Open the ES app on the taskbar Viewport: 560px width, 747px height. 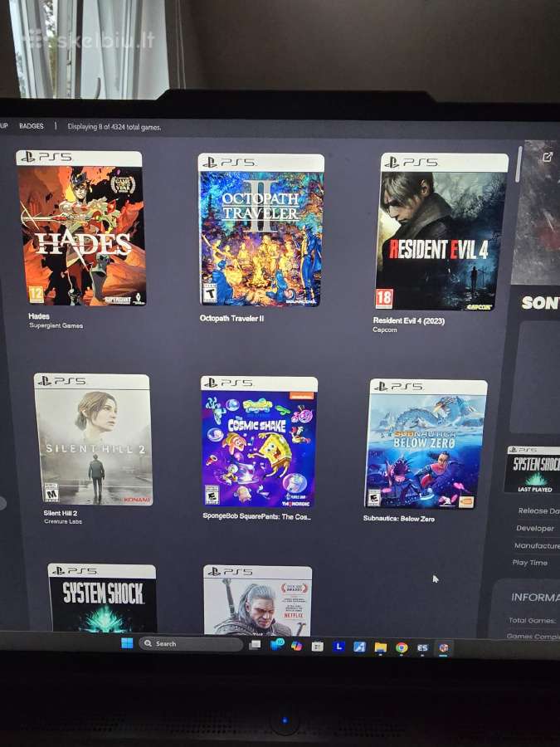point(422,648)
